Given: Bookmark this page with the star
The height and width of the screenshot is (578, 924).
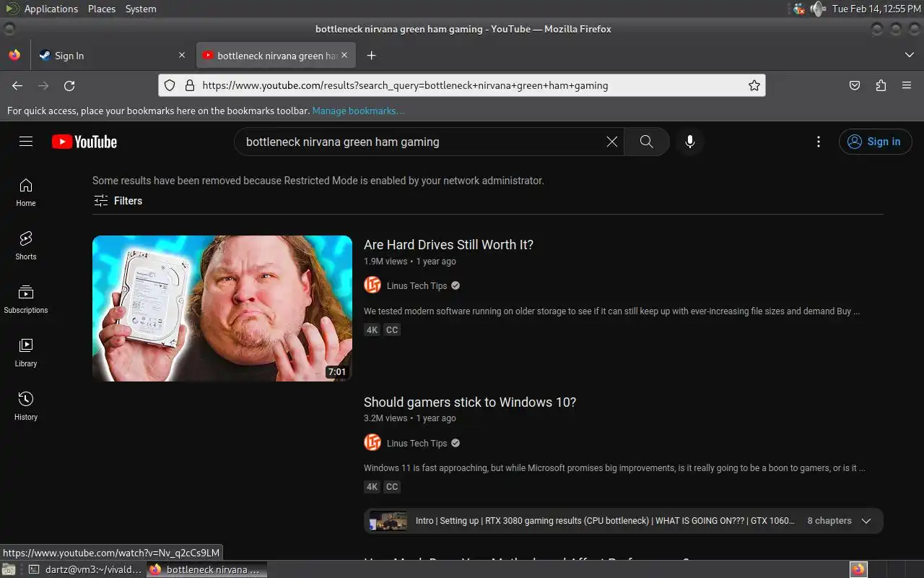Looking at the screenshot, I should [754, 85].
